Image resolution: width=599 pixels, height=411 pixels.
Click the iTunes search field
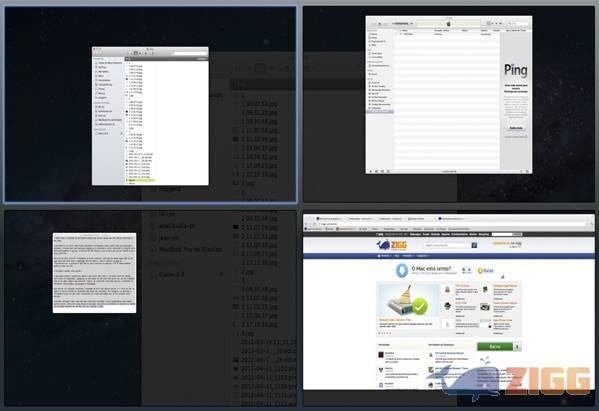pyautogui.click(x=519, y=24)
